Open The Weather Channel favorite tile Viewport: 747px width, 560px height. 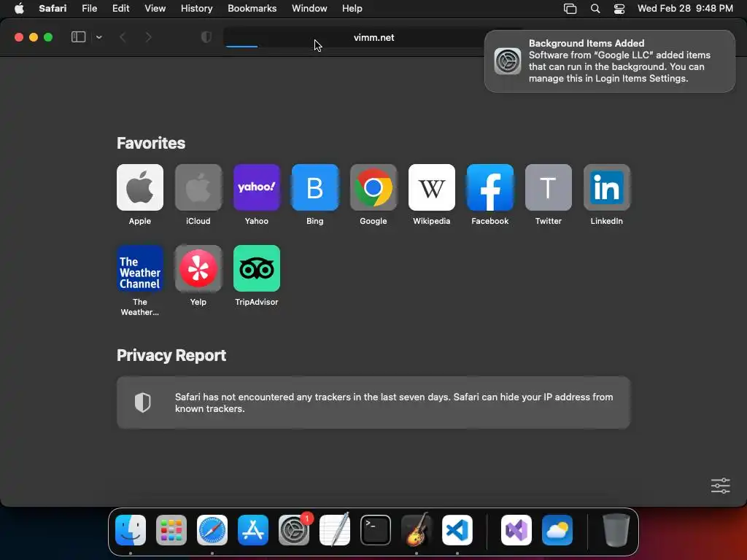coord(139,268)
